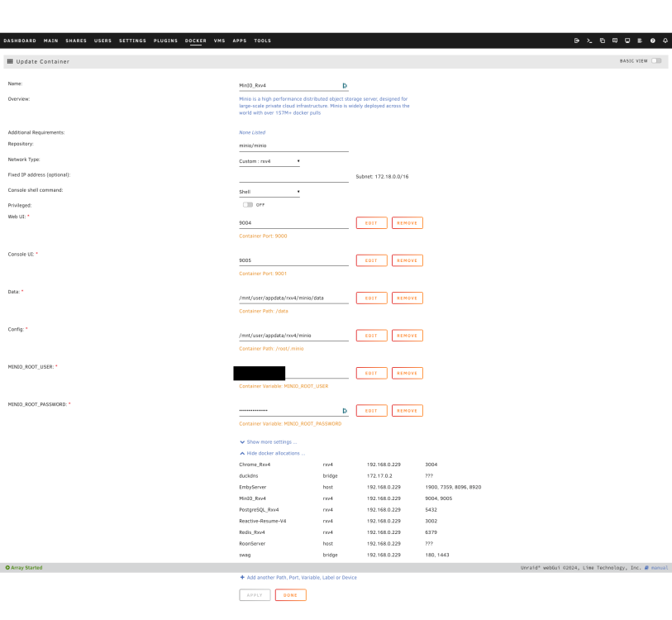The image size is (672, 620).
Task: Click Edit for MINIO_ROOT_PASSWORD
Action: click(x=372, y=411)
